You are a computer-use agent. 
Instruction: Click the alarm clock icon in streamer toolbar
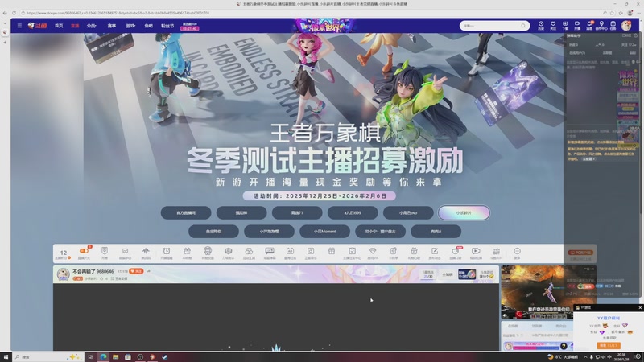167,253
